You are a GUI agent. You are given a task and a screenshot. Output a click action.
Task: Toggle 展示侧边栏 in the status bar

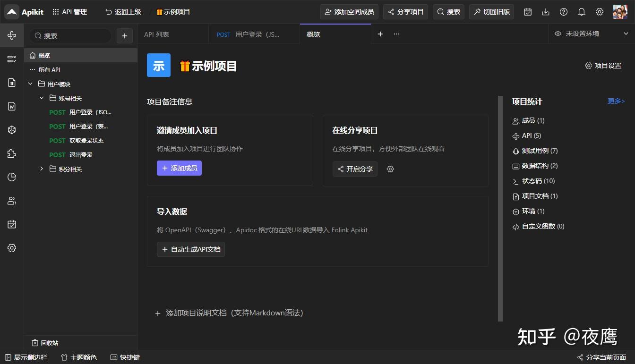pos(27,357)
